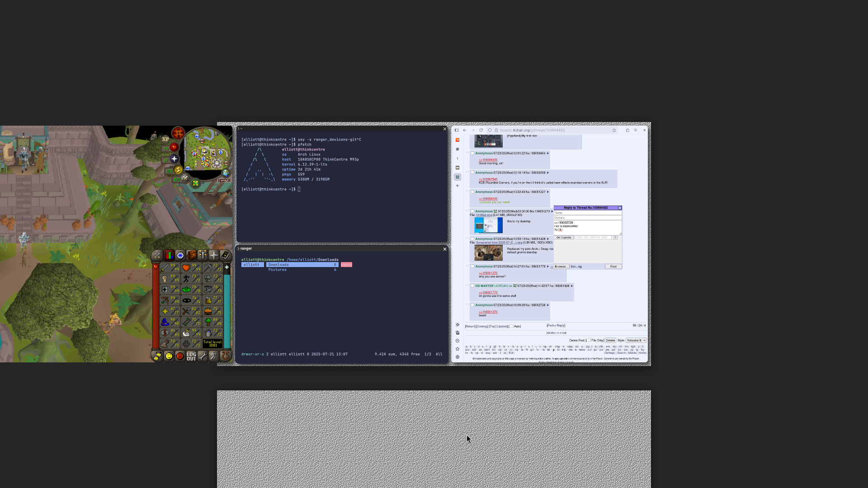Click the [Post a Reply] link
868x488 pixels.
pyautogui.click(x=556, y=325)
